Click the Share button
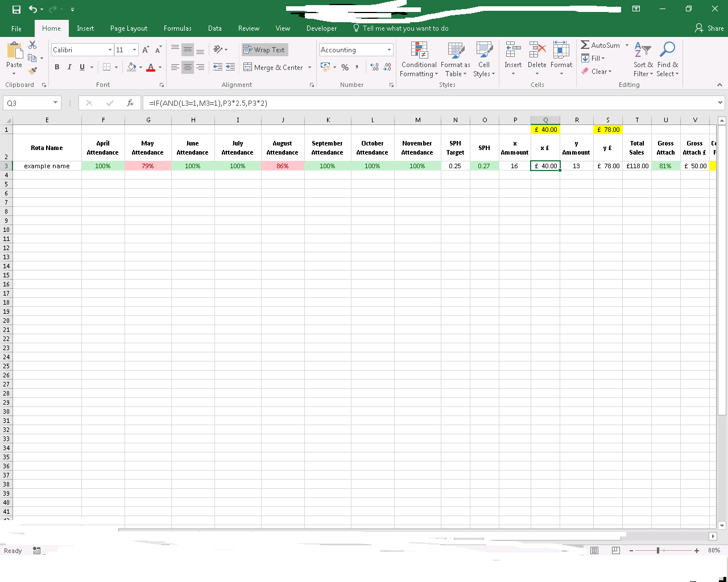 pos(709,28)
